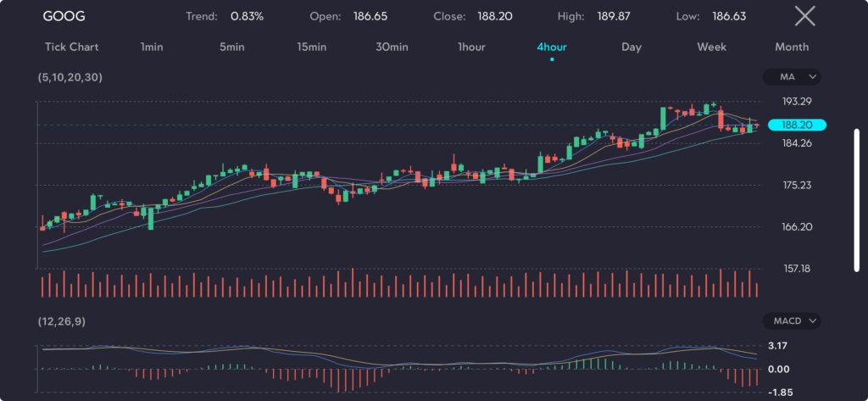
Task: Show the Month timeframe chart
Action: click(x=792, y=47)
